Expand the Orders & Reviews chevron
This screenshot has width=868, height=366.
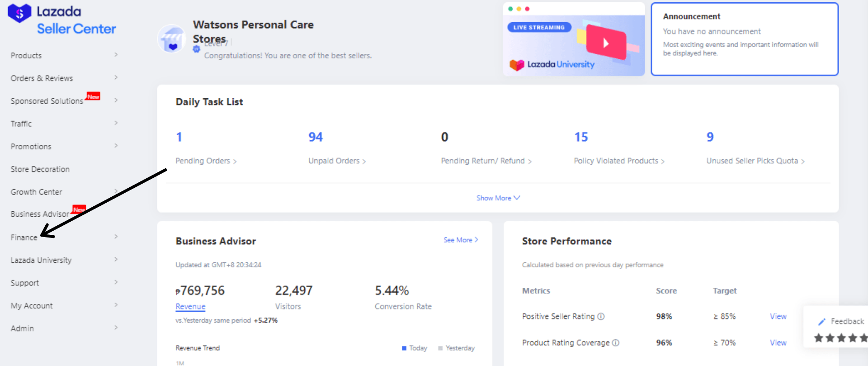point(116,77)
